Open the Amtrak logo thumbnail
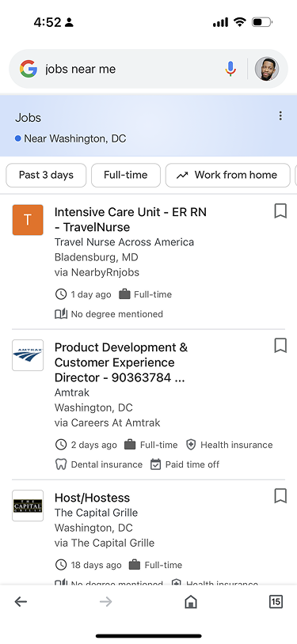This screenshot has width=297, height=644. coord(28,355)
